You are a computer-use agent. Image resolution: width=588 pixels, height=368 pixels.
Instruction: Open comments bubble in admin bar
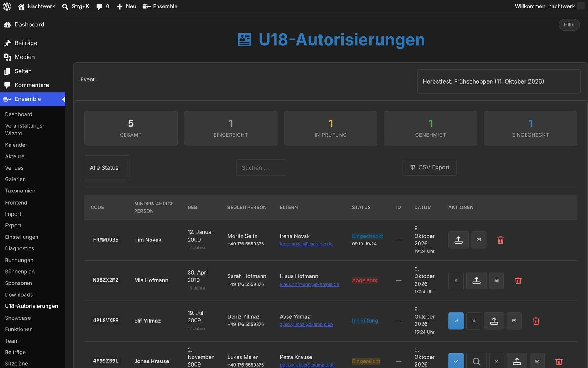point(103,6)
